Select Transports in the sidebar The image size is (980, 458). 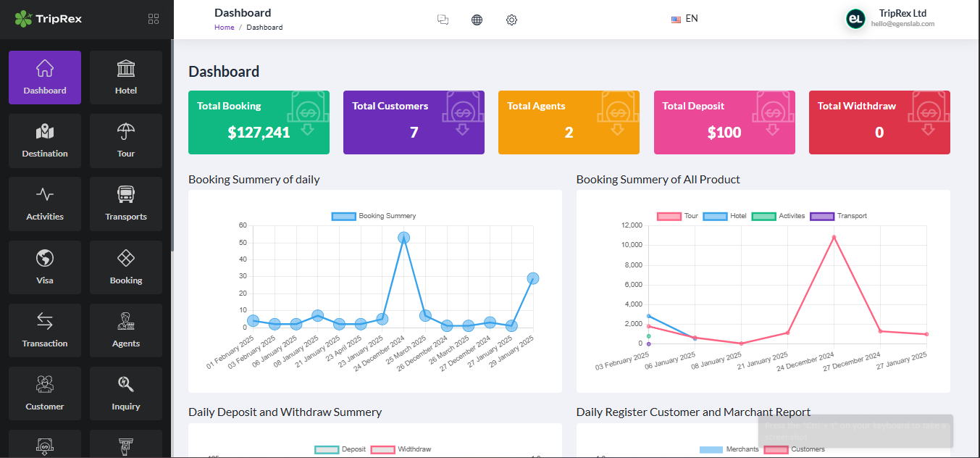click(126, 204)
